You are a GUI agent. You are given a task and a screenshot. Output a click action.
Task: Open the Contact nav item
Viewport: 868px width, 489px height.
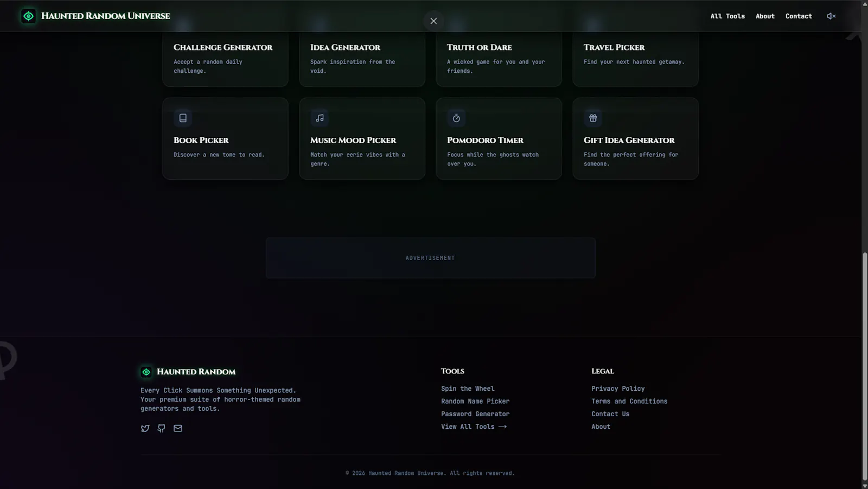coord(799,16)
